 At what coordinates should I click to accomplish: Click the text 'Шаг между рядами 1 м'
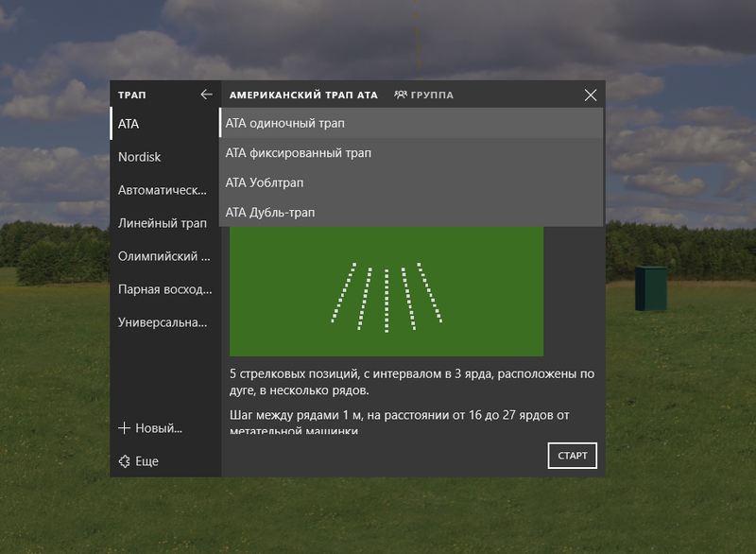[296, 415]
